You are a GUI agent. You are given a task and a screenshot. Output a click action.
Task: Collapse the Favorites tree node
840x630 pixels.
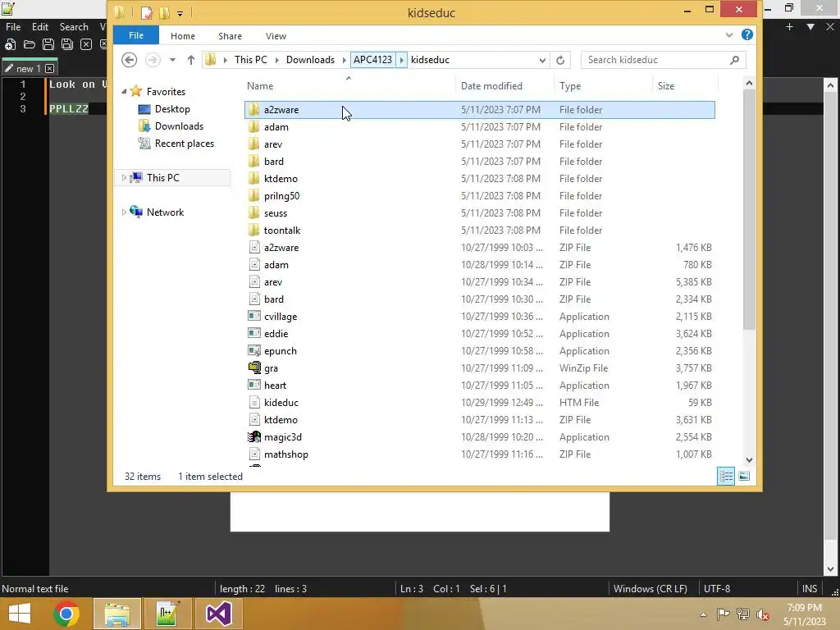125,92
